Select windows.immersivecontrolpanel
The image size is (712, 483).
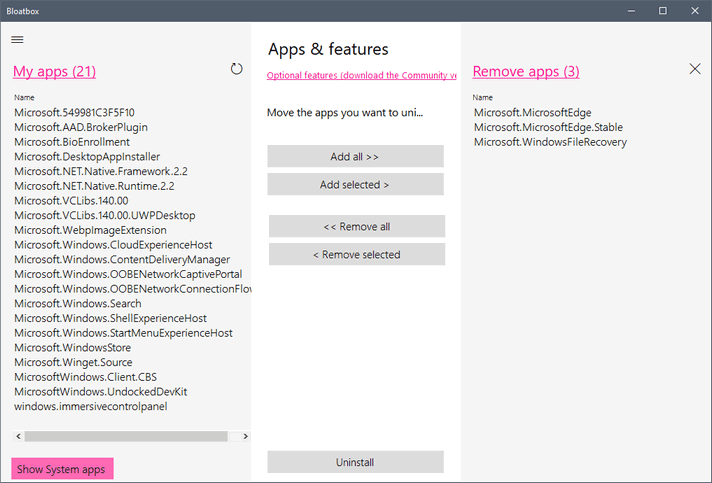coord(91,406)
